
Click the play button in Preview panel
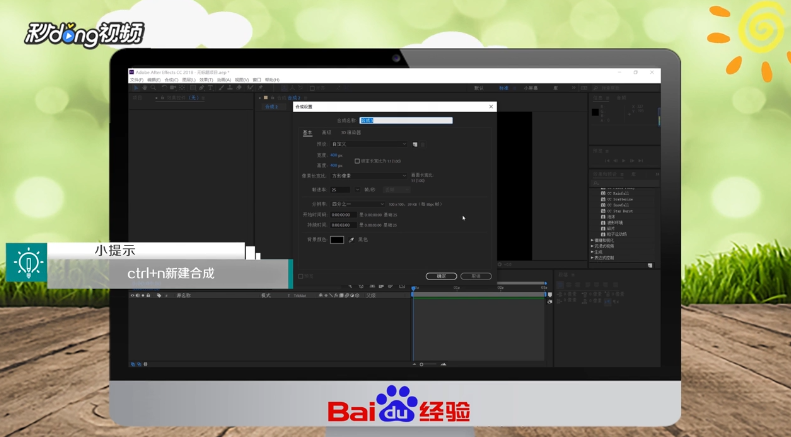tap(624, 160)
